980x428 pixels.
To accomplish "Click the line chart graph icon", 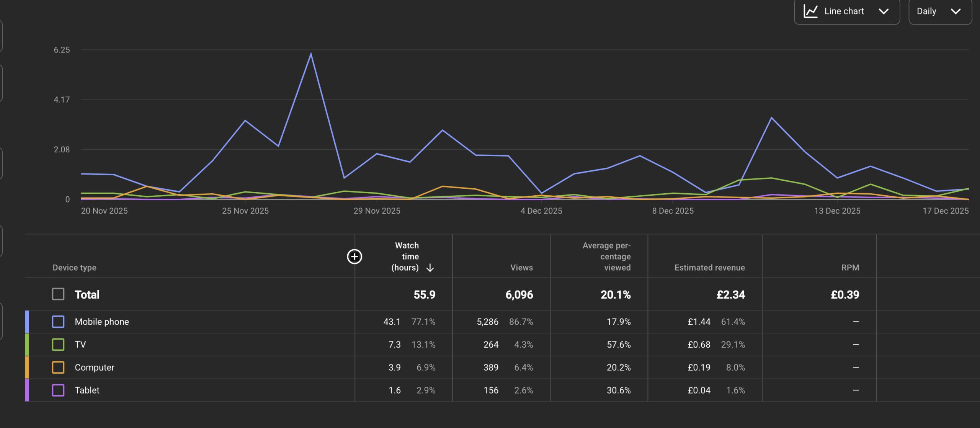I will [x=810, y=11].
